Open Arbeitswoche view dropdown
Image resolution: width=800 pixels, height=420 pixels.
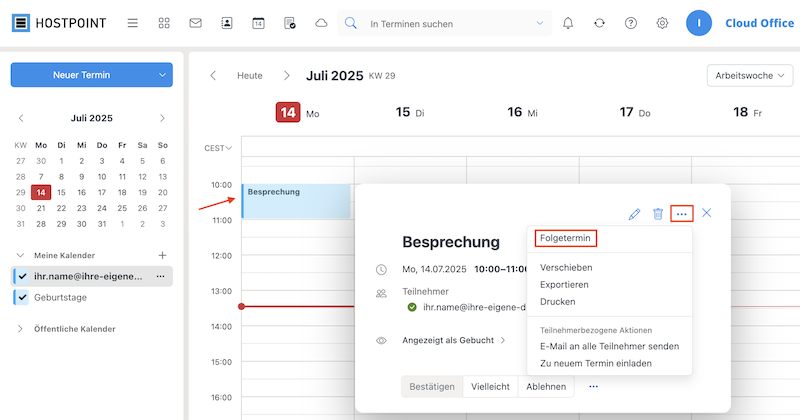point(749,76)
